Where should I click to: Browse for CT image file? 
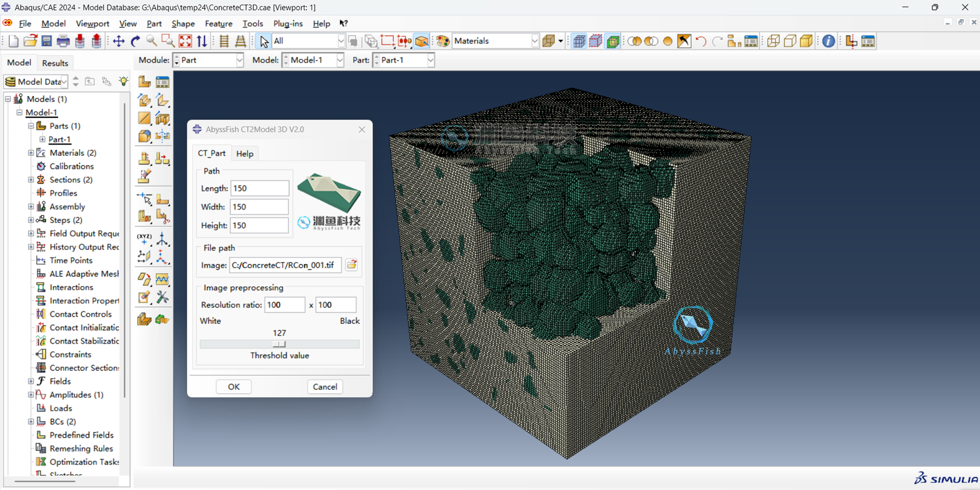tap(352, 265)
